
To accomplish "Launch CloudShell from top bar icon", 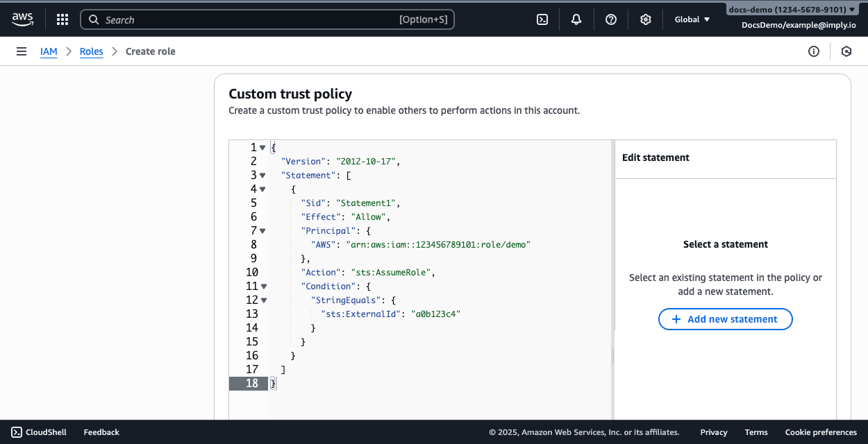I will [x=542, y=19].
